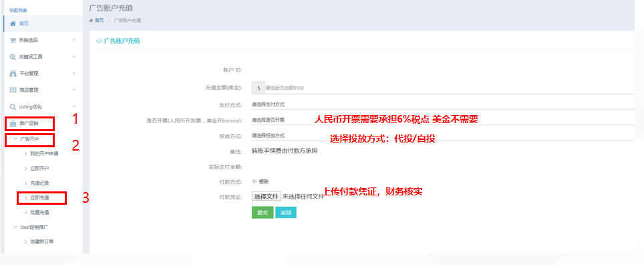This screenshot has width=644, height=265.
Task: Click the 未选择任何文件 text
Action: pyautogui.click(x=303, y=196)
